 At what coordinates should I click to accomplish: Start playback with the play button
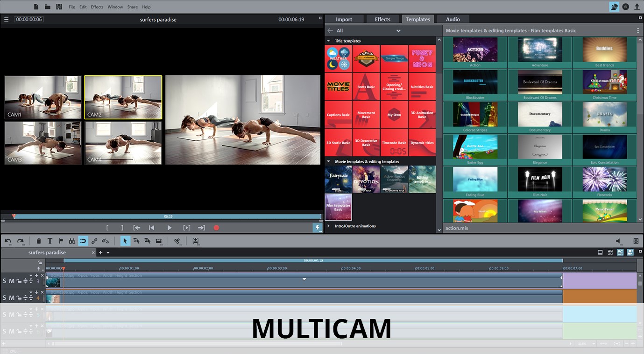[x=170, y=228]
